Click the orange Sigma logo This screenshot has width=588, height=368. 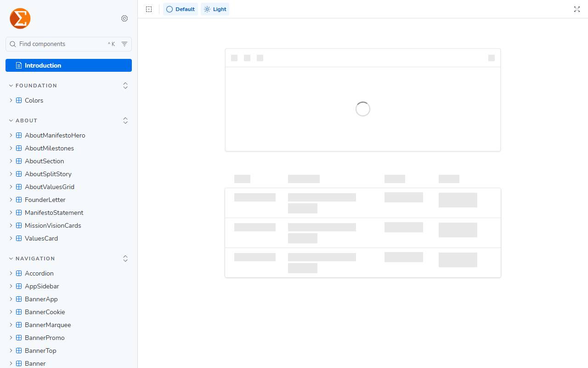tap(20, 18)
